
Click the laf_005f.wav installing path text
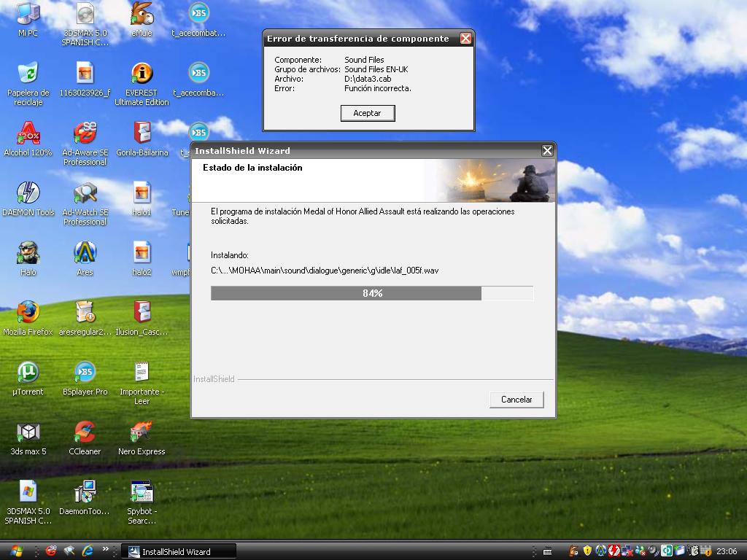pos(325,271)
